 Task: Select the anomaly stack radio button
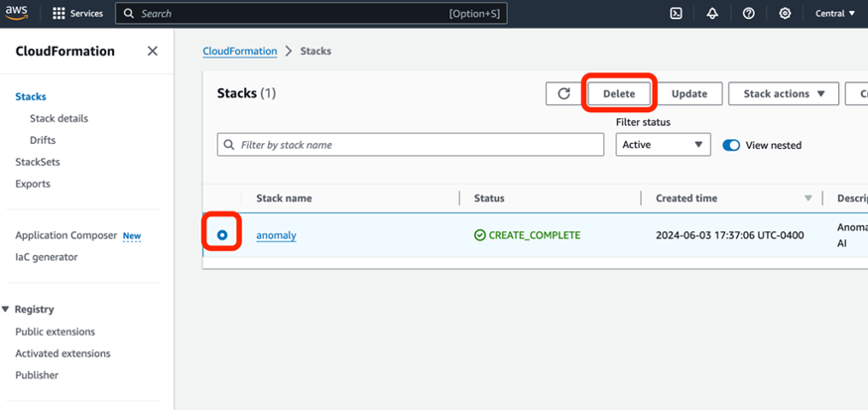click(x=222, y=235)
